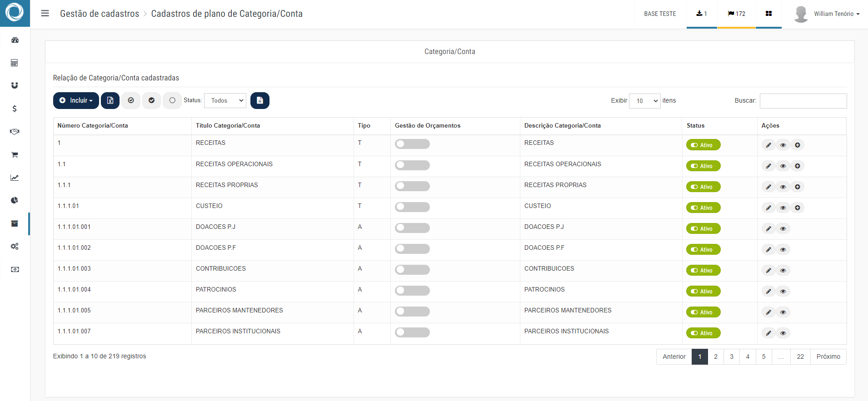Toggle Gestão de Orçamentos for PATROCINIOS
The width and height of the screenshot is (868, 401).
click(x=412, y=291)
